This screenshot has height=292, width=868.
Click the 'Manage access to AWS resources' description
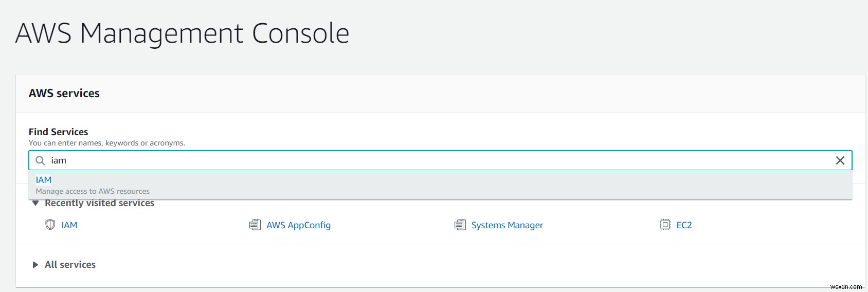[x=93, y=191]
